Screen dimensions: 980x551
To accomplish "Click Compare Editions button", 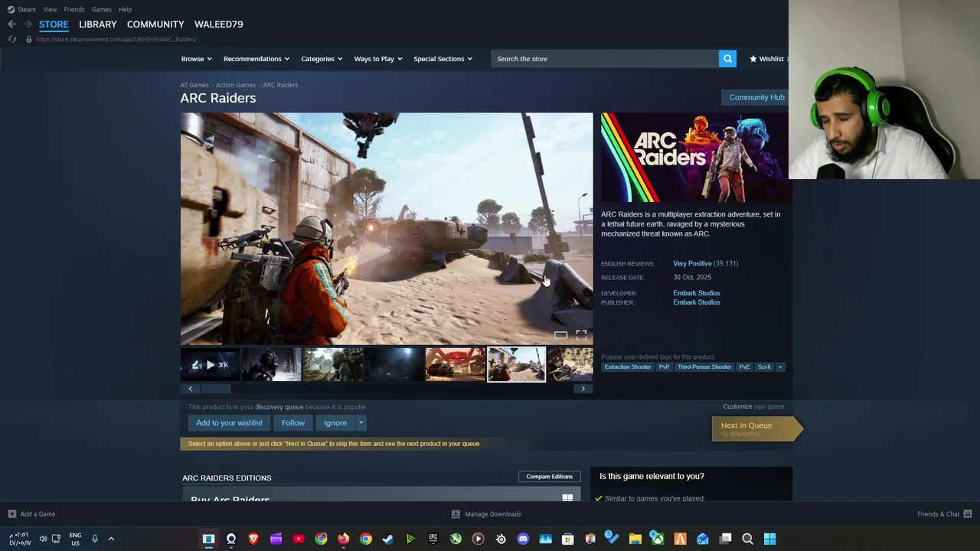I will [550, 477].
